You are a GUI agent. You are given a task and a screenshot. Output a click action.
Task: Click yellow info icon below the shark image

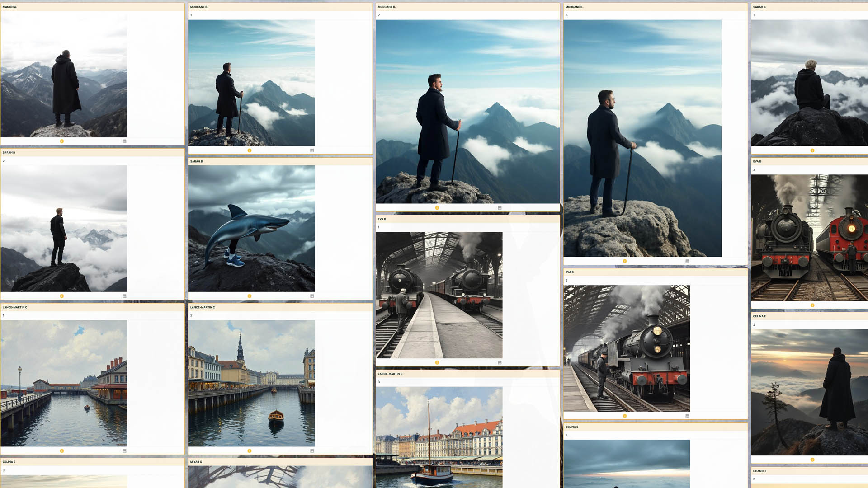tap(250, 296)
